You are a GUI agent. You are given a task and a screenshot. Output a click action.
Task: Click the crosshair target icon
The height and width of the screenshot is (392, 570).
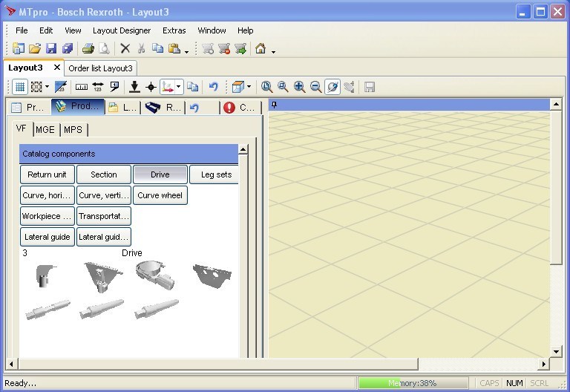tap(151, 87)
